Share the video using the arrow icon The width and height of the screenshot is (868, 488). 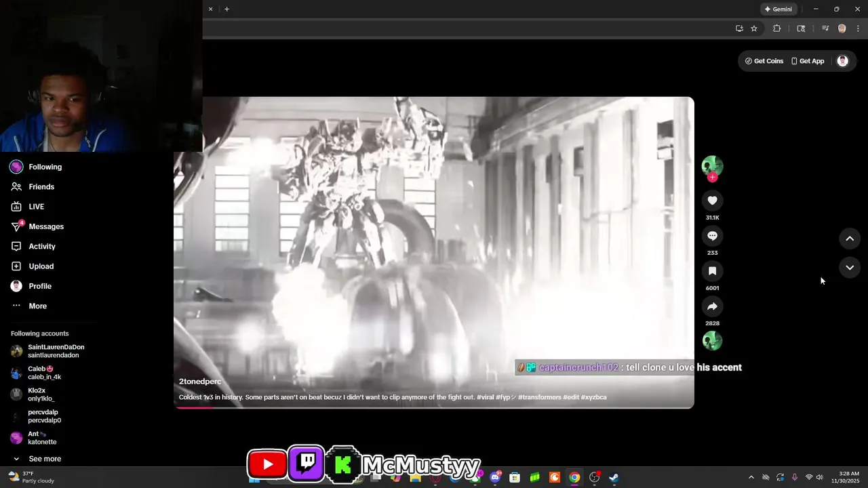coord(712,306)
